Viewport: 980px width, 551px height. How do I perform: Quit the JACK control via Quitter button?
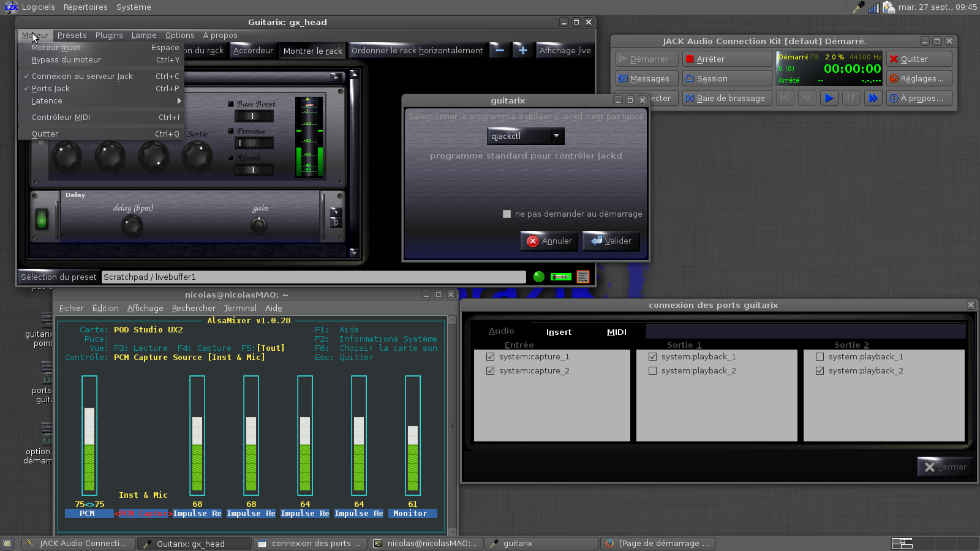tap(919, 59)
